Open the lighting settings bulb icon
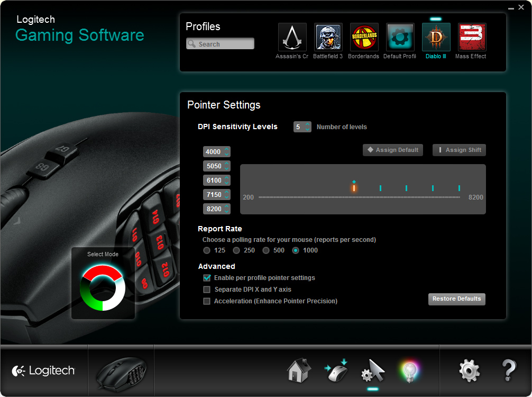Viewport: 532px width, 397px height. pos(409,371)
